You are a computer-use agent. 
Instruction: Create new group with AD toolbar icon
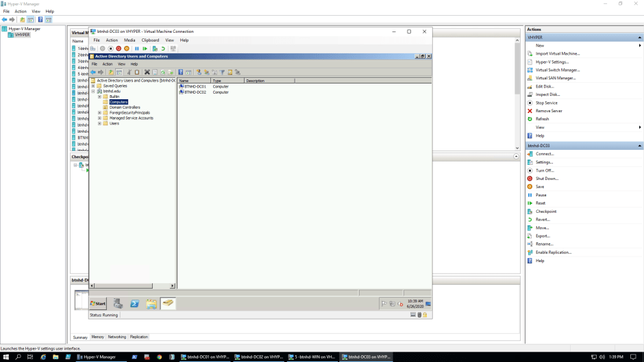[x=207, y=73]
